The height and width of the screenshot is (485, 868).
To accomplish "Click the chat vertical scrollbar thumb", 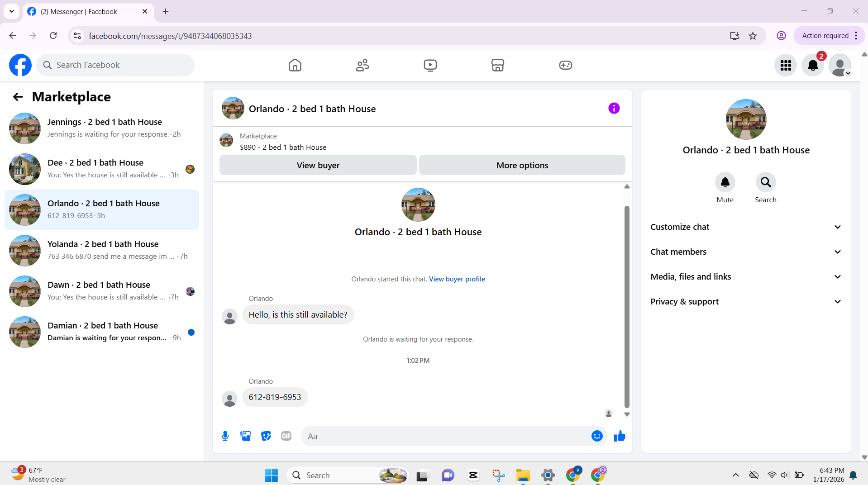I will [x=627, y=307].
